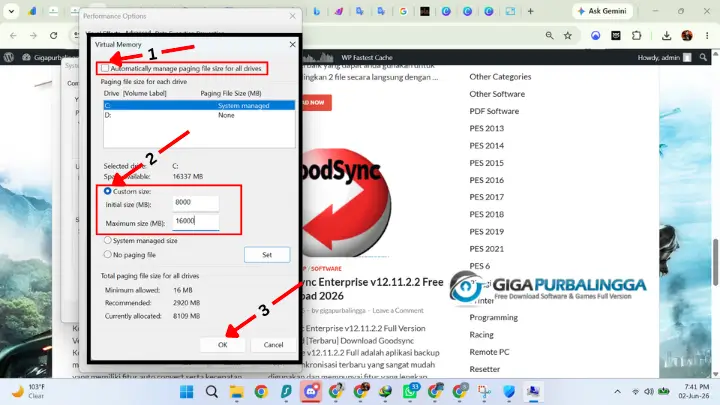Open a new browser tab
This screenshot has width=720, height=405.
[x=530, y=11]
